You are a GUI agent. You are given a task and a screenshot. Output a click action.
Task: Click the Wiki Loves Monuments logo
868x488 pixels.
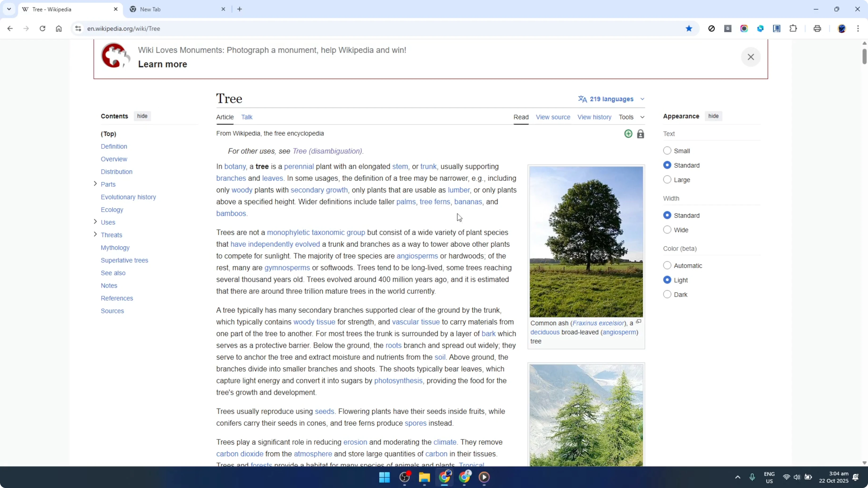click(116, 56)
